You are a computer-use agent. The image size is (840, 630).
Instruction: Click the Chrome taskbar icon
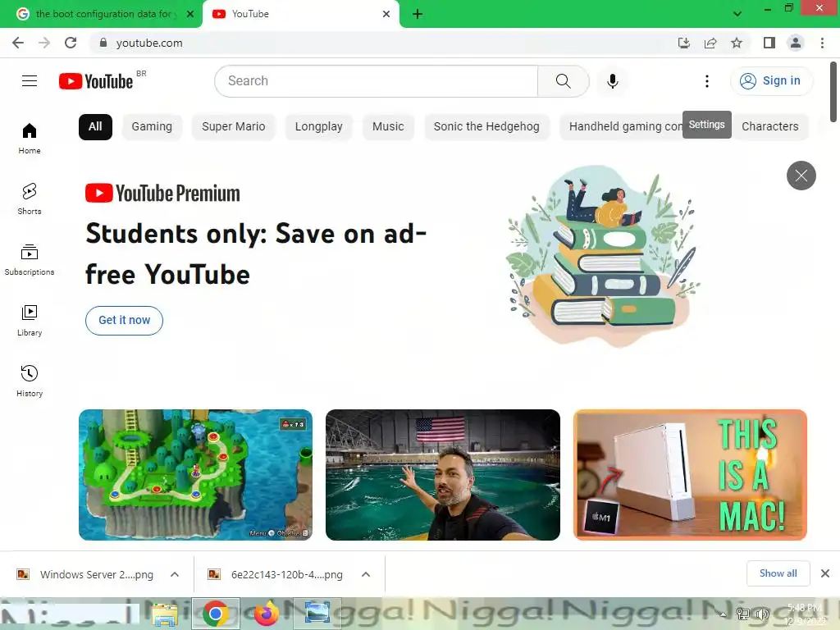click(x=216, y=614)
